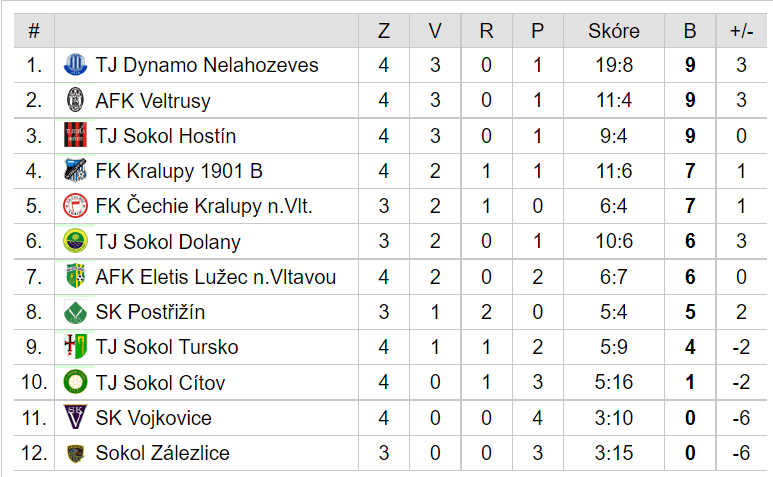
Task: Open the TJ Sokol Hostín striped logo
Action: [x=75, y=136]
